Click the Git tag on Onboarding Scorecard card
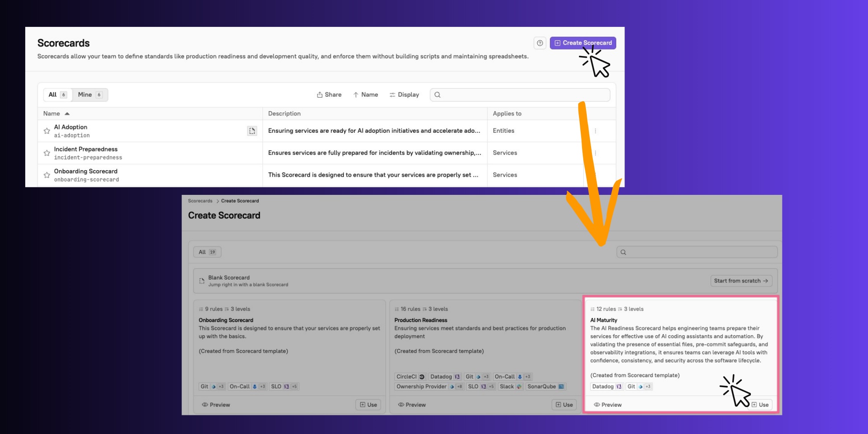Image resolution: width=868 pixels, height=434 pixels. tap(212, 387)
